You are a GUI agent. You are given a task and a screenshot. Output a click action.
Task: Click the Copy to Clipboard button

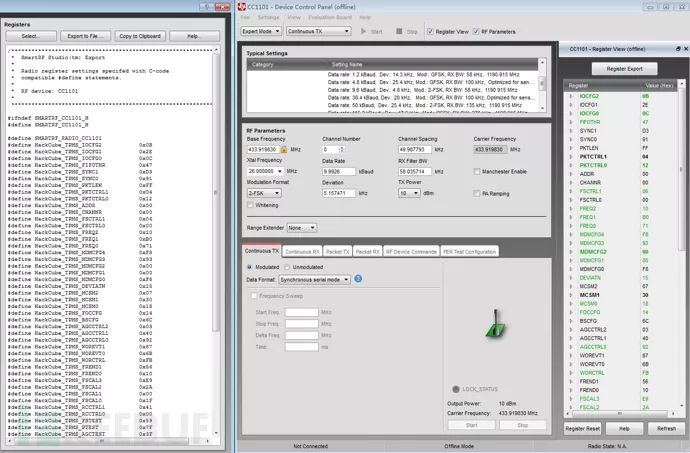point(141,36)
